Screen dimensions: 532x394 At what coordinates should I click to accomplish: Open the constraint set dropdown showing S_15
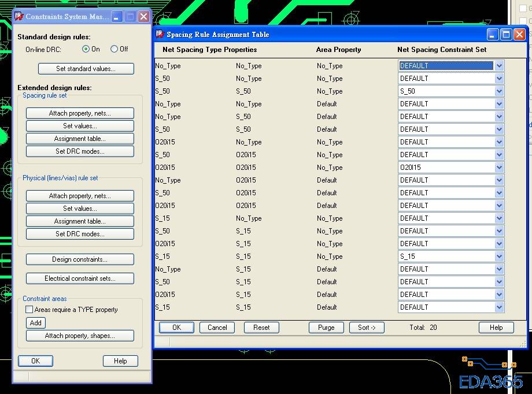click(x=499, y=257)
